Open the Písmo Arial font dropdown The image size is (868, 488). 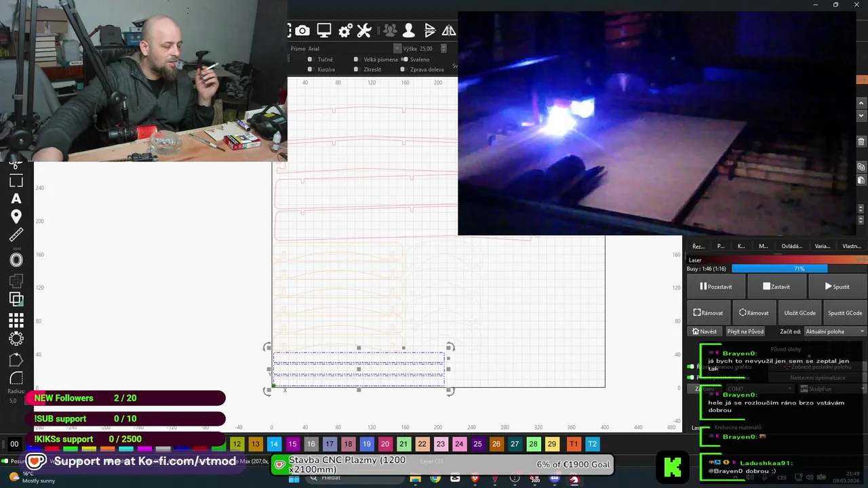click(397, 48)
